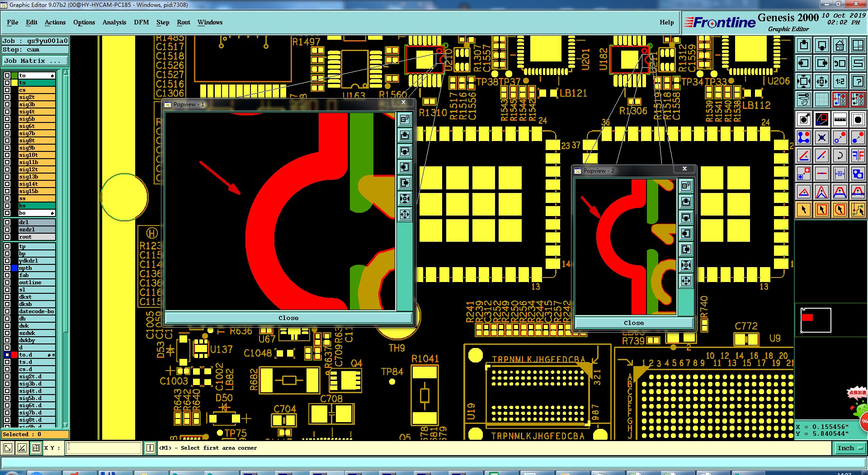Click blue color swatch of layer npth
Image resolution: width=868 pixels, height=475 pixels.
pyautogui.click(x=14, y=268)
